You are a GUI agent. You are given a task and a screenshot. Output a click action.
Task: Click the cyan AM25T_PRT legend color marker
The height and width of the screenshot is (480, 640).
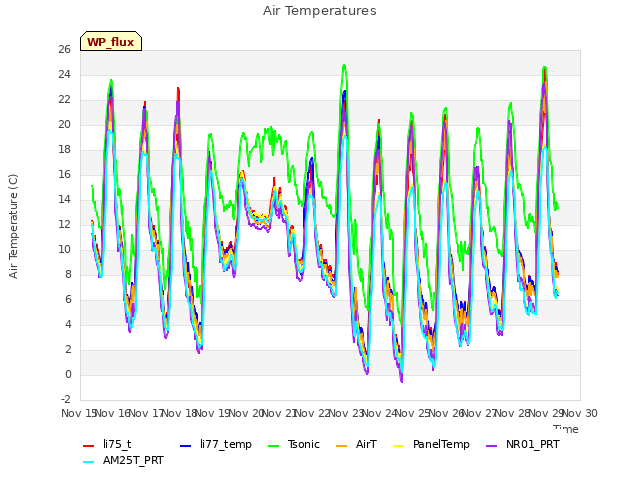coord(89,462)
